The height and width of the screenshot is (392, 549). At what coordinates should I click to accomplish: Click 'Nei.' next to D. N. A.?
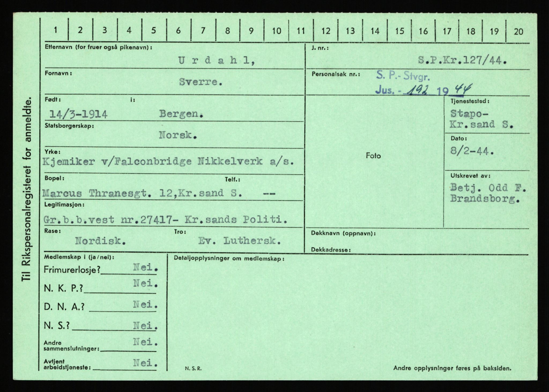146,305
